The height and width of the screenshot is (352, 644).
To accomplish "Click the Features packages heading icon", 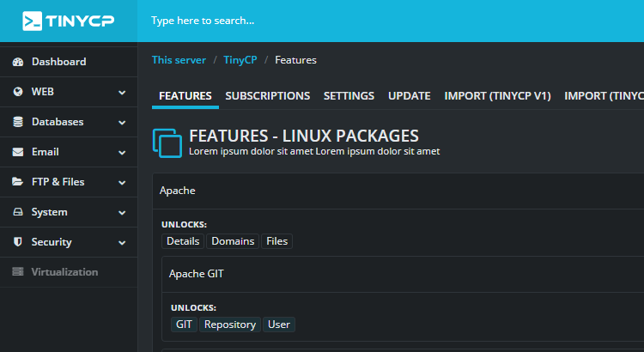I will 167,143.
